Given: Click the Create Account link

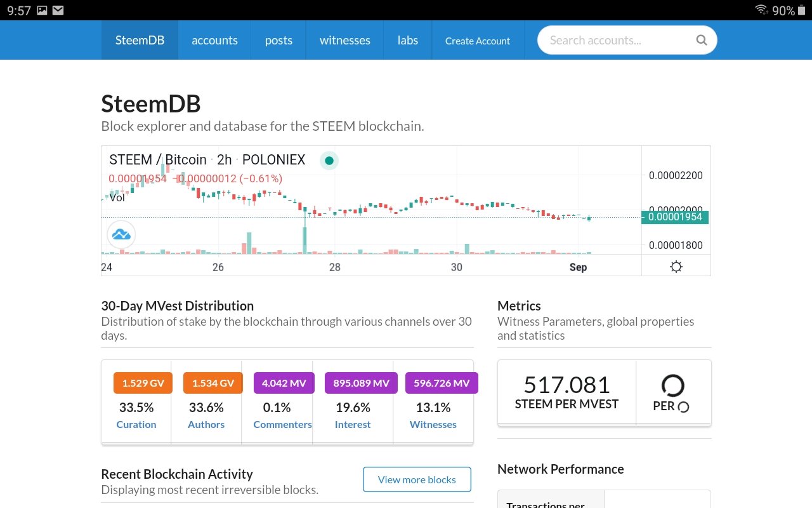Looking at the screenshot, I should pyautogui.click(x=478, y=41).
